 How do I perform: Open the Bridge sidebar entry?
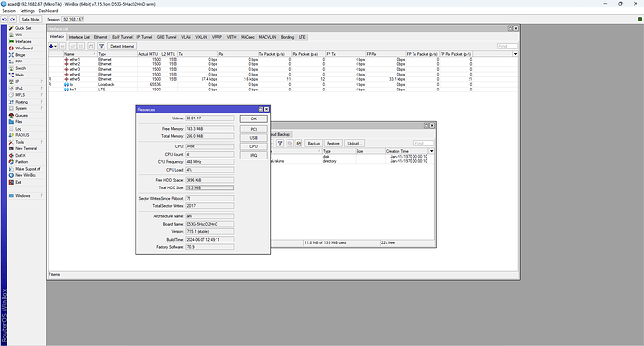click(21, 55)
